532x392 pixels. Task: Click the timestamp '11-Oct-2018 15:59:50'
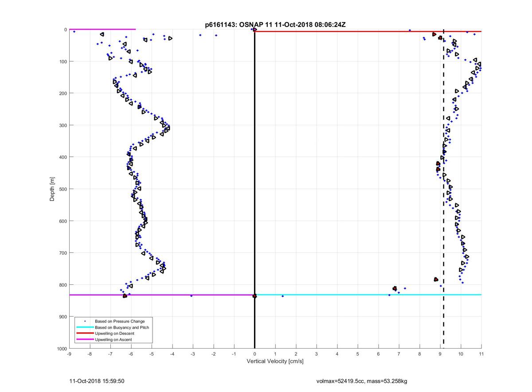97,380
